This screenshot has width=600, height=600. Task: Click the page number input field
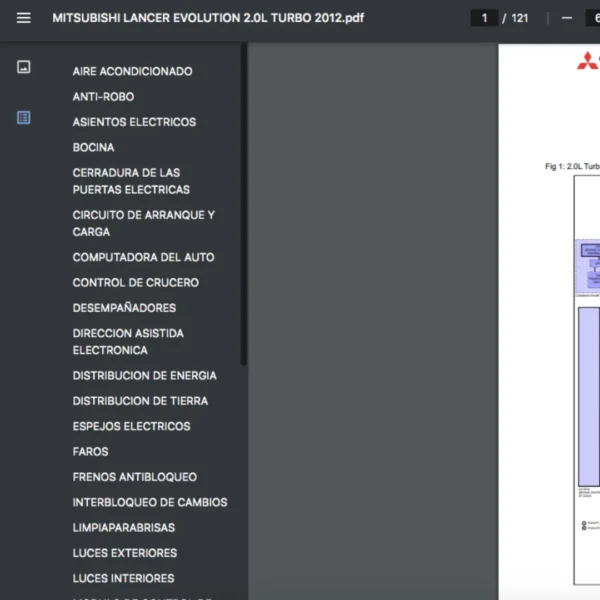point(485,18)
